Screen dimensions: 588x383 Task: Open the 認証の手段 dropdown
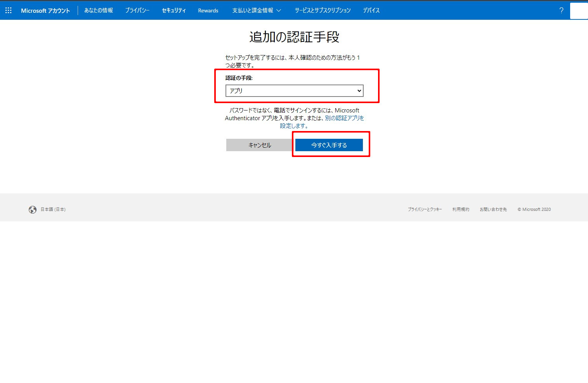point(294,91)
